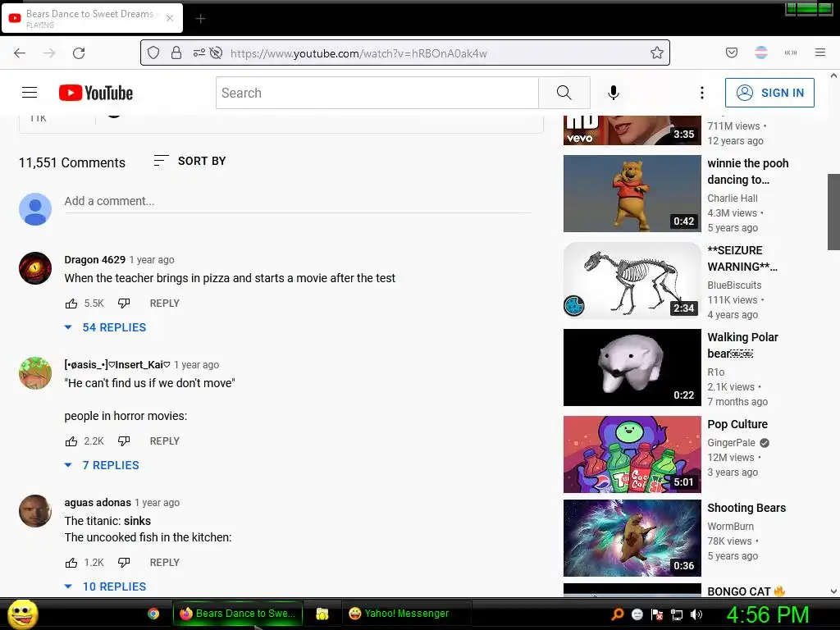Open Shooting Bears video thumbnail
840x630 pixels.
[632, 538]
